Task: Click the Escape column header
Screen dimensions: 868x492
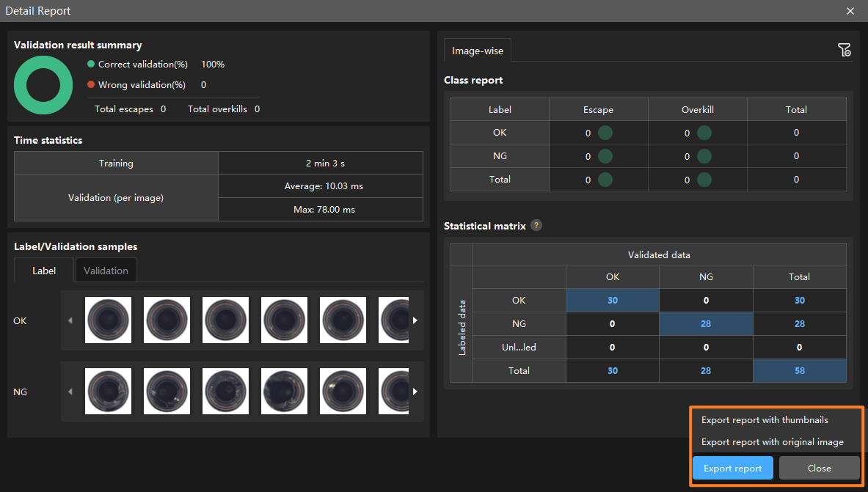Action: 598,109
